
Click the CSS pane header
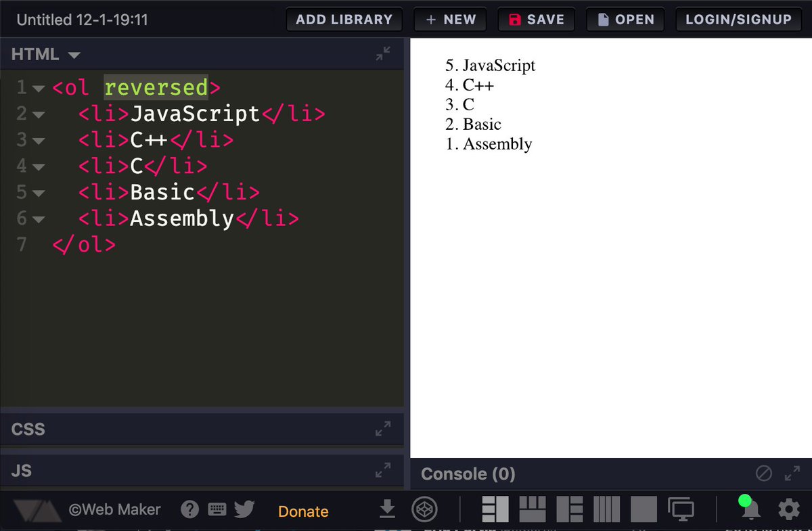tap(202, 429)
